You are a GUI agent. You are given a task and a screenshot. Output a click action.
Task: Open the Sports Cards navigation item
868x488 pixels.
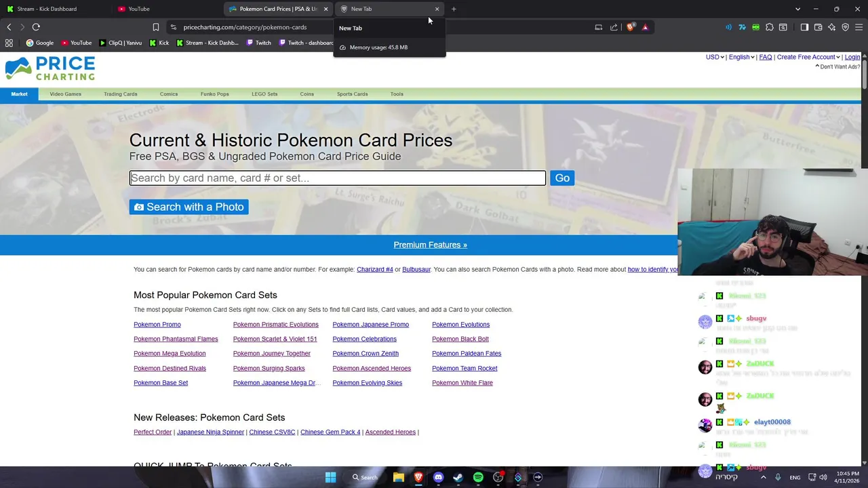352,94
